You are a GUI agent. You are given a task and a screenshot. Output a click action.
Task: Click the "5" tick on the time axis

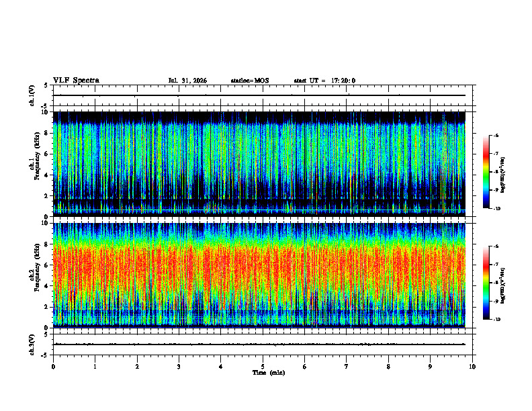click(263, 367)
